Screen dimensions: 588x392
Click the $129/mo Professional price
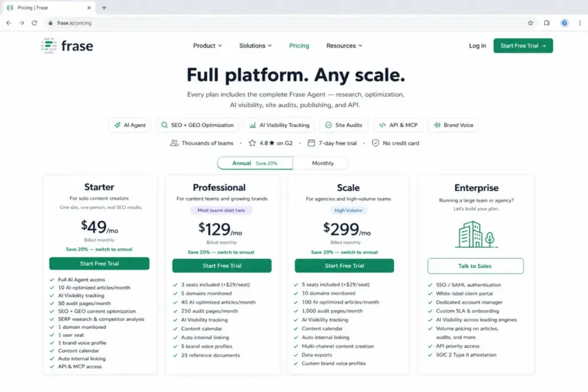(x=220, y=229)
